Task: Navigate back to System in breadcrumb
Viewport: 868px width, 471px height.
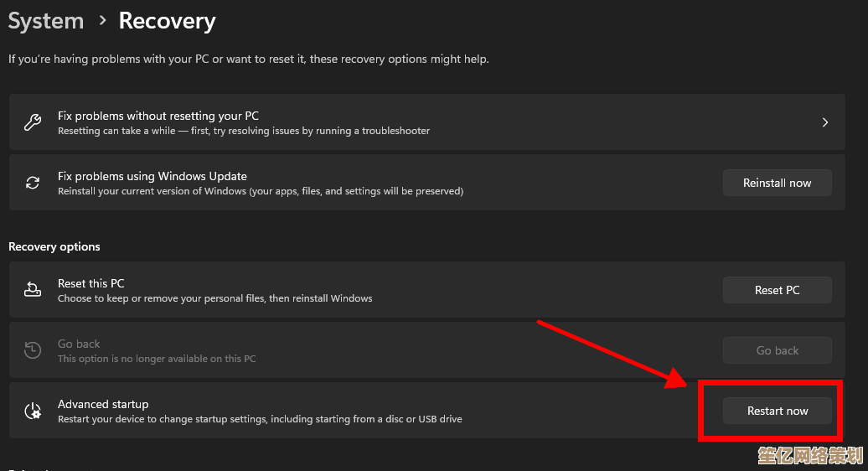Action: tap(46, 21)
